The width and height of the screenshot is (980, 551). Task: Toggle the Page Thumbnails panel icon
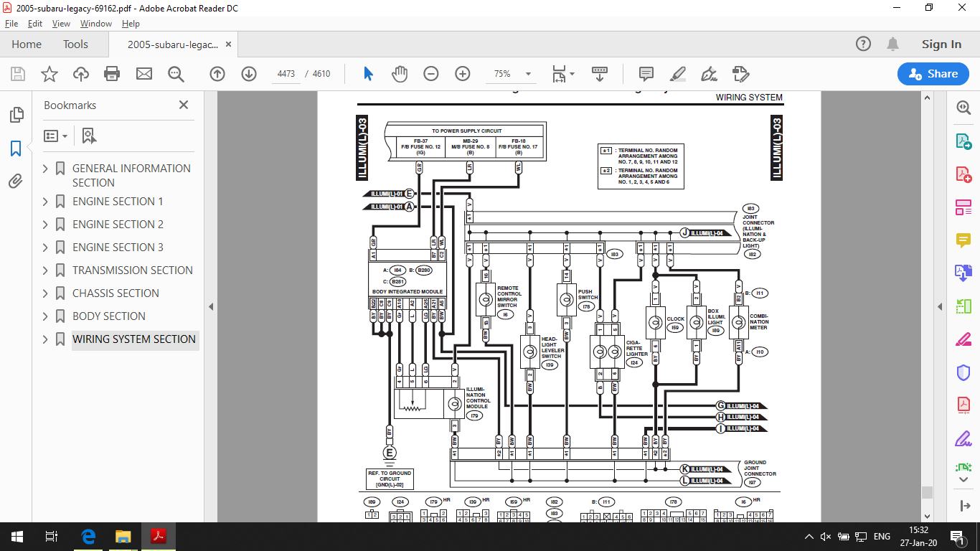[15, 115]
